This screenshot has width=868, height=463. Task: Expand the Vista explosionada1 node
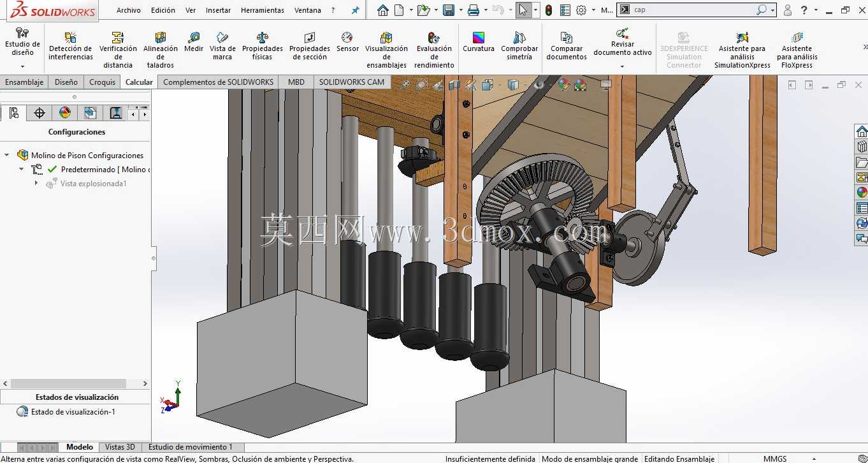click(36, 184)
